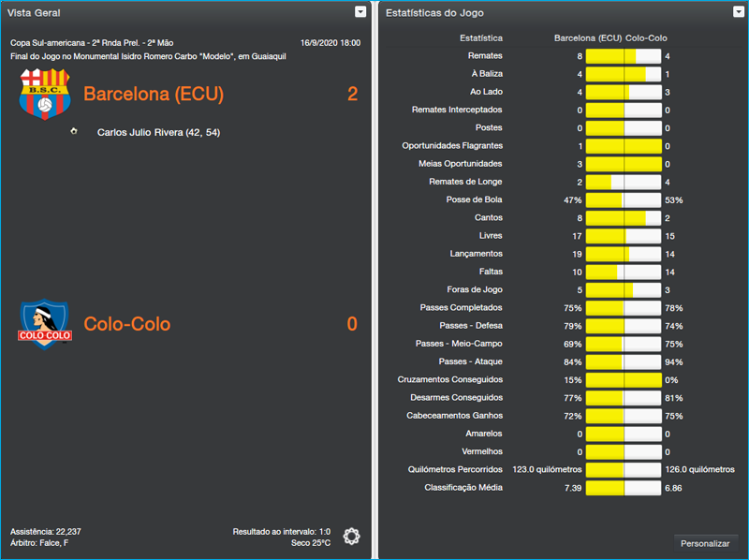
Task: Click the Cantos statistic bar
Action: point(623,218)
